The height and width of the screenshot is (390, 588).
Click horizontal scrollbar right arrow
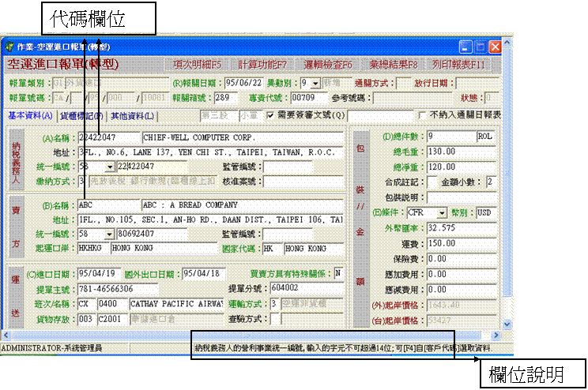pyautogui.click(x=496, y=335)
